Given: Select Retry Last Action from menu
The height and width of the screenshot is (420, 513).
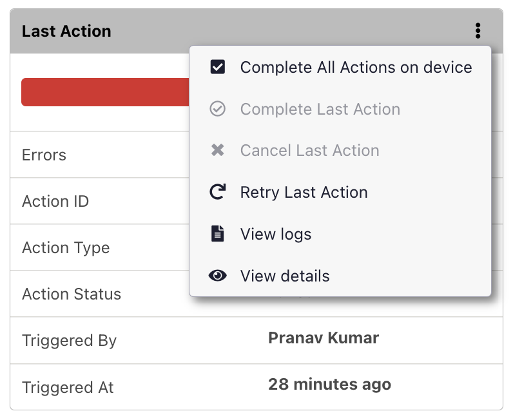Looking at the screenshot, I should 304,192.
